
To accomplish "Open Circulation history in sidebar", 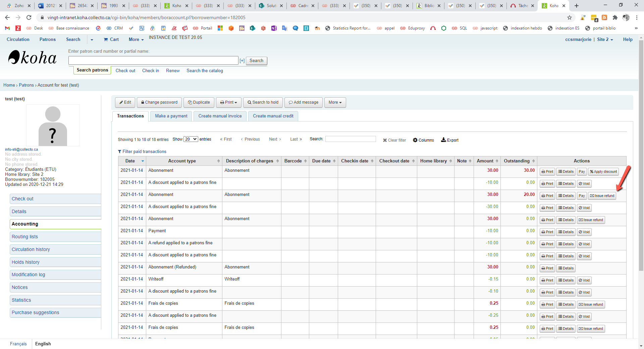I will 31,249.
